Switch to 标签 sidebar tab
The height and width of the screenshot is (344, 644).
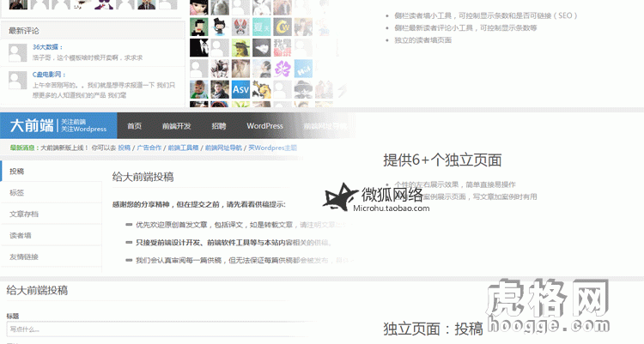17,193
